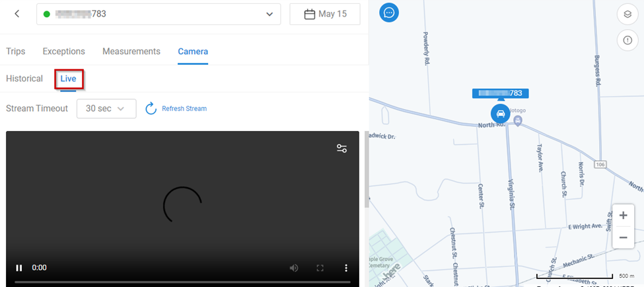Open the Historical camera sub-tab

24,79
